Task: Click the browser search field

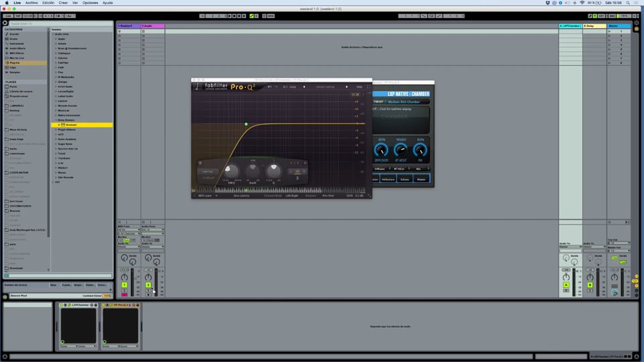Action: pyautogui.click(x=61, y=23)
